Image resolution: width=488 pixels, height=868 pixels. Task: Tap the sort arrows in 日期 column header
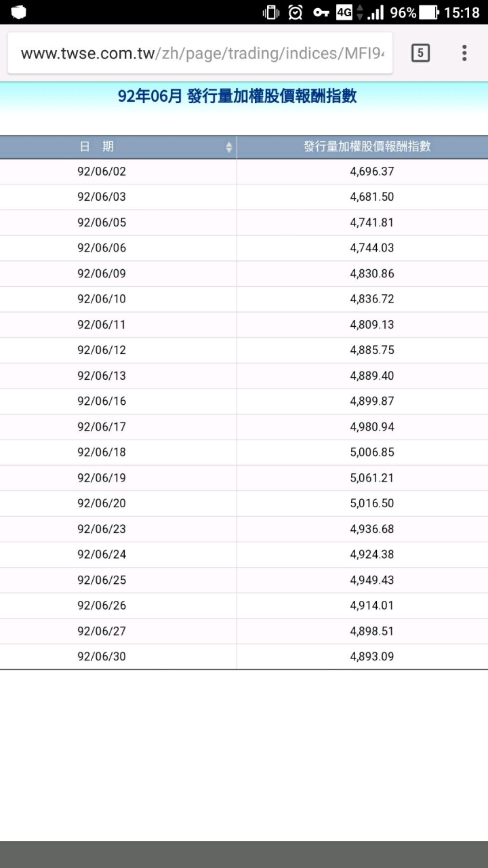(x=229, y=146)
